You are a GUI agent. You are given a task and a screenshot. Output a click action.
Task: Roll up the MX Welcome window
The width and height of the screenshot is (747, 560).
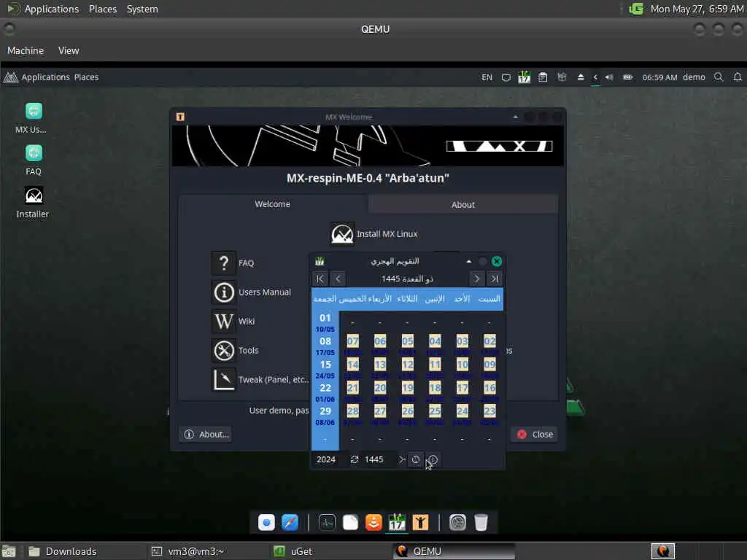[516, 117]
